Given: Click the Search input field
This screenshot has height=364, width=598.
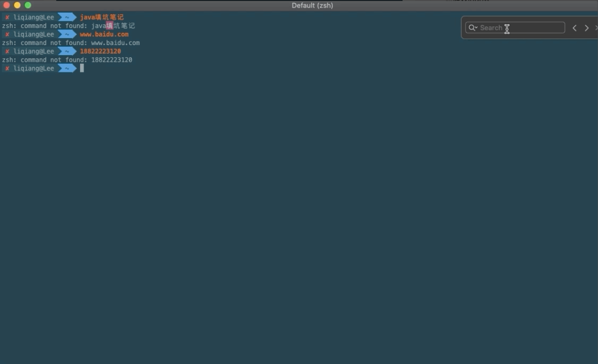Looking at the screenshot, I should tap(515, 28).
